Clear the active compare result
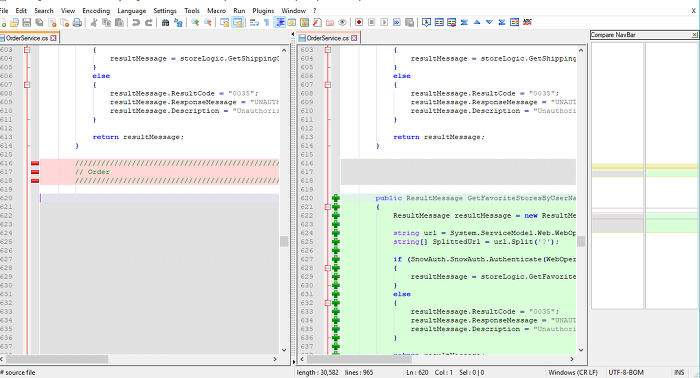The width and height of the screenshot is (700, 378). (451, 22)
